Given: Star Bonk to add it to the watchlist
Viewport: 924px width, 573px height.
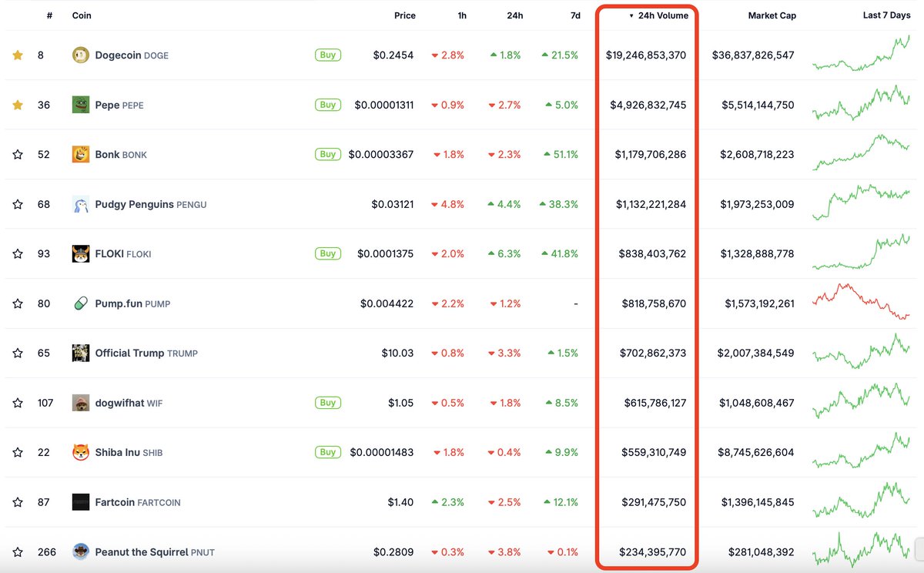Looking at the screenshot, I should [18, 155].
